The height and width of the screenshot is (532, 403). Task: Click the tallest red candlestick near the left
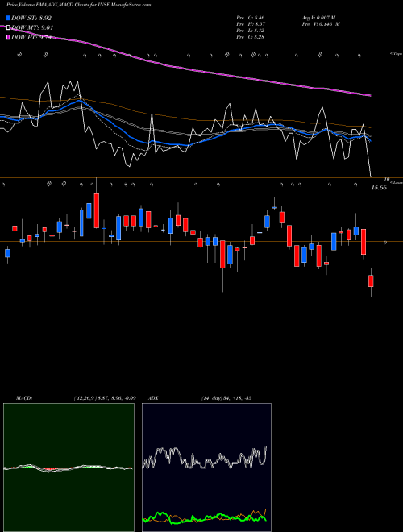click(97, 210)
